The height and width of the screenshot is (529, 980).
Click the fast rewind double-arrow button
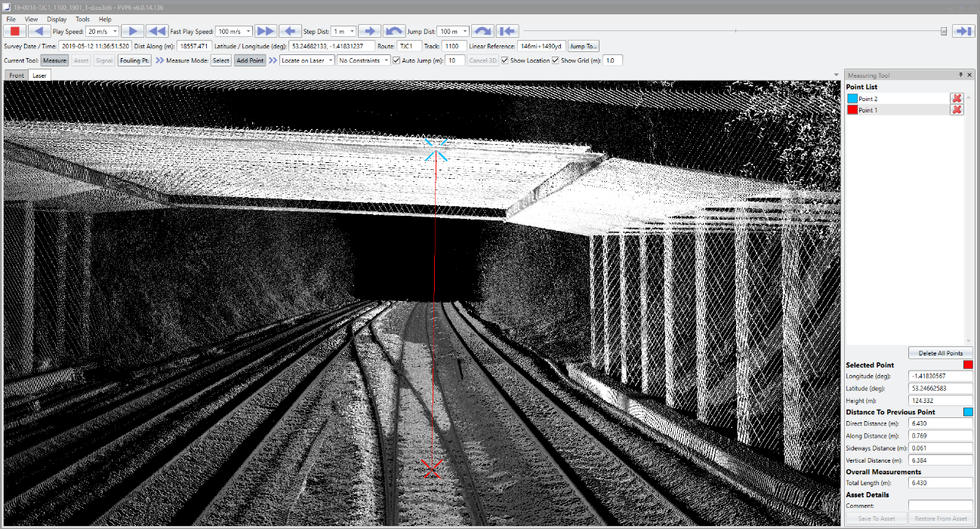pyautogui.click(x=157, y=31)
